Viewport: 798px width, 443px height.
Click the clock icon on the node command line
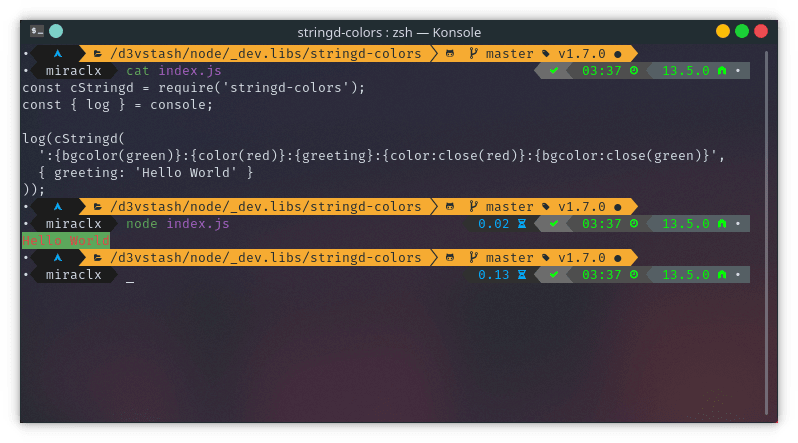click(634, 224)
